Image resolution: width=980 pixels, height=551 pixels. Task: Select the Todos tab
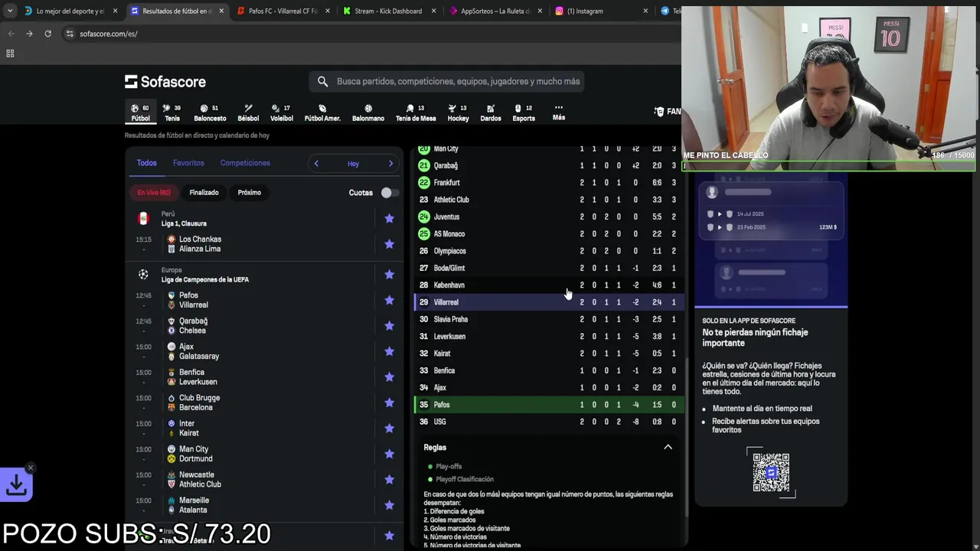tap(146, 163)
